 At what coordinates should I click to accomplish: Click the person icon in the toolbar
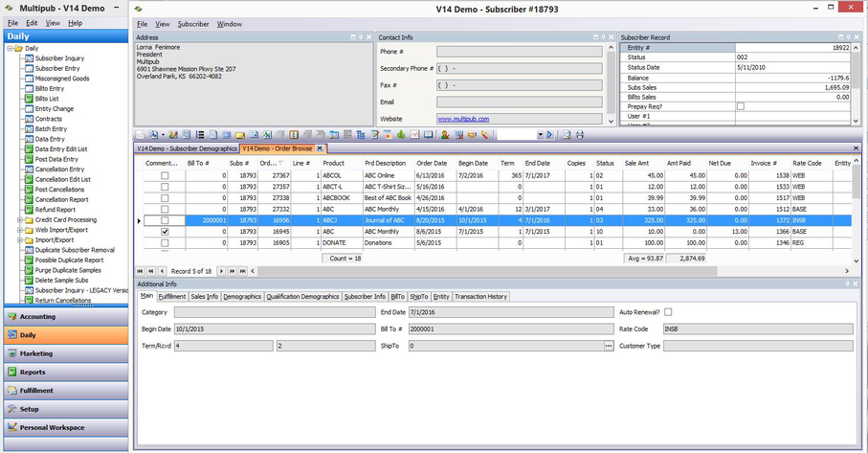[x=444, y=135]
